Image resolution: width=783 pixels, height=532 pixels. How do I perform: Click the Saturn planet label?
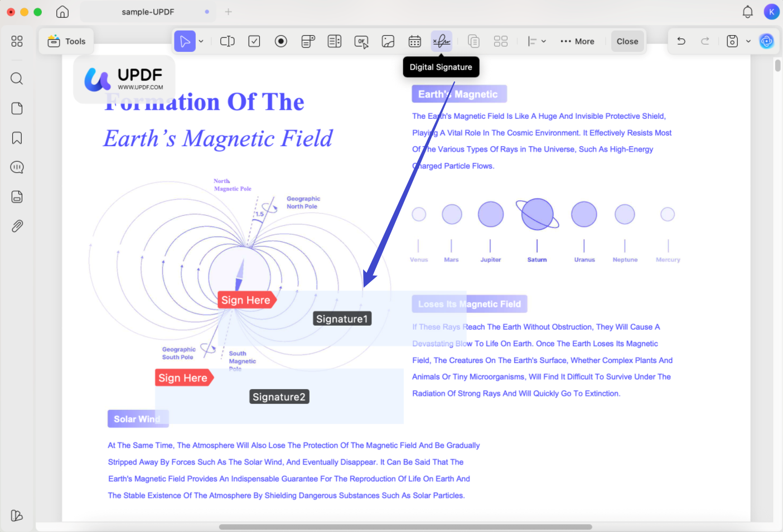(537, 260)
